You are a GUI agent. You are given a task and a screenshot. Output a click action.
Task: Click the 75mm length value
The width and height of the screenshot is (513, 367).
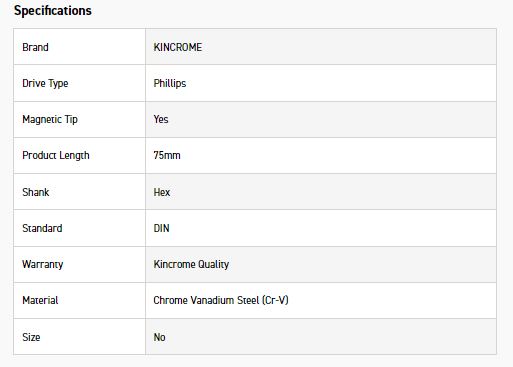[x=167, y=155]
